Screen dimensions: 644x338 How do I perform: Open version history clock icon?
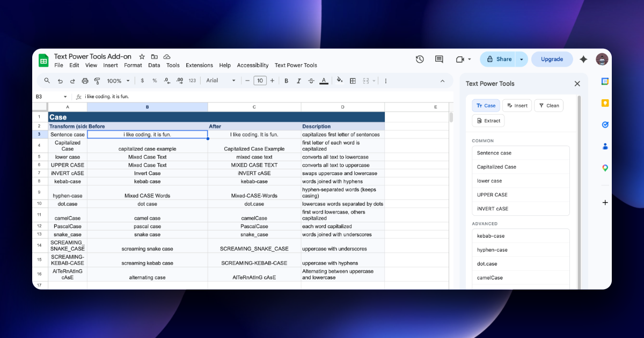(420, 59)
